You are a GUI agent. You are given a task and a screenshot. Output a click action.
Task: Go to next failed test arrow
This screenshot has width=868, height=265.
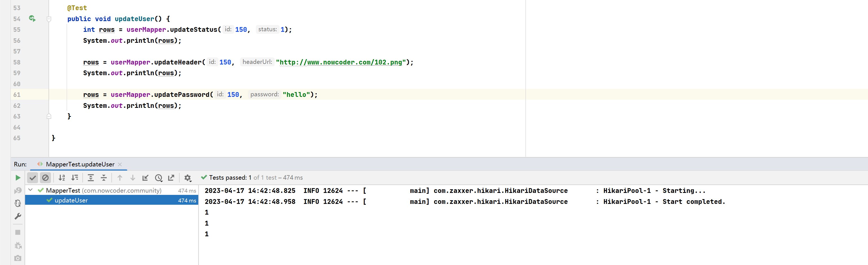tap(133, 178)
